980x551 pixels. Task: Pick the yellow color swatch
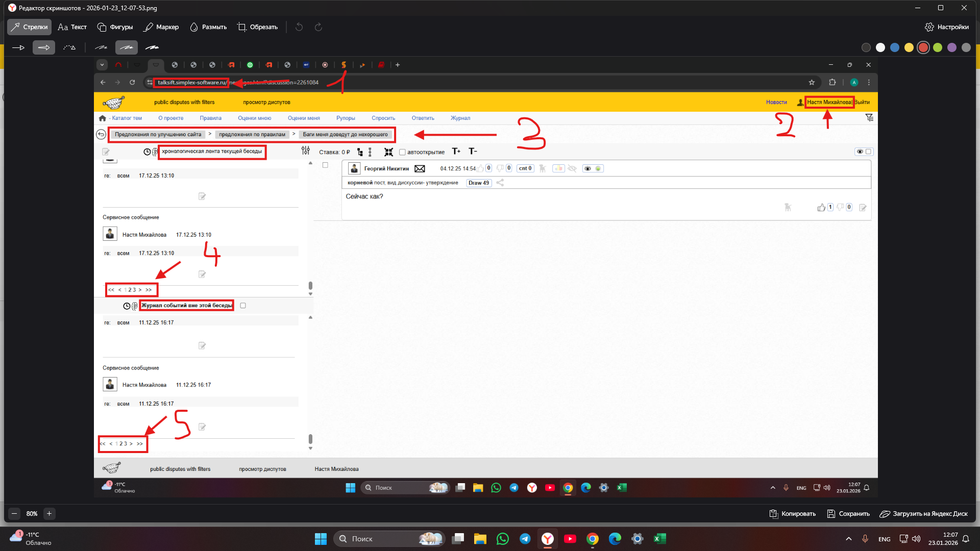(x=909, y=47)
